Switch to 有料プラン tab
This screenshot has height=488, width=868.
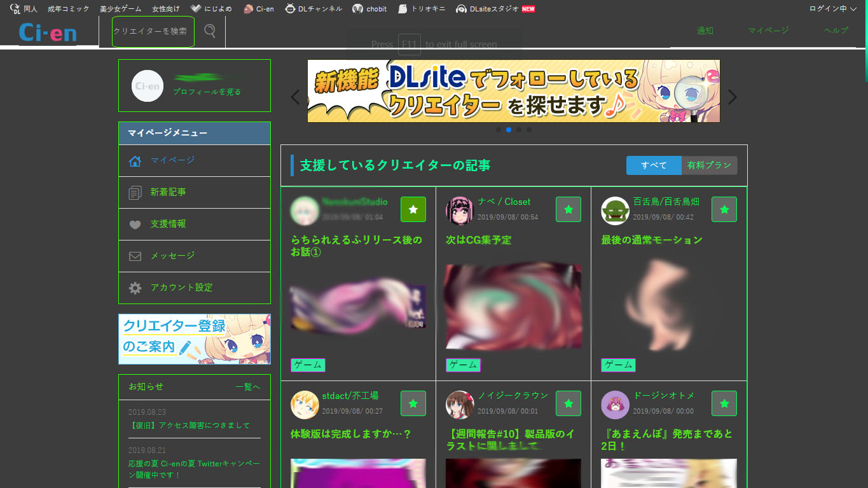click(709, 165)
